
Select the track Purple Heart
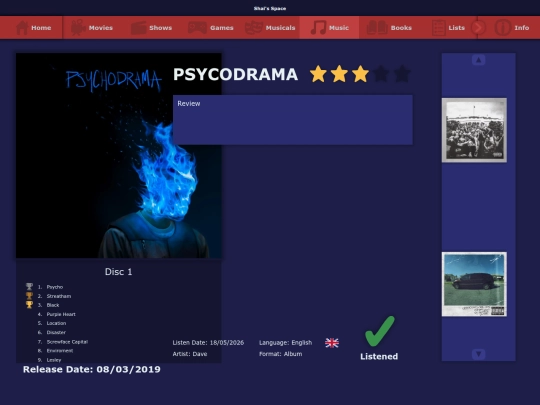click(61, 314)
